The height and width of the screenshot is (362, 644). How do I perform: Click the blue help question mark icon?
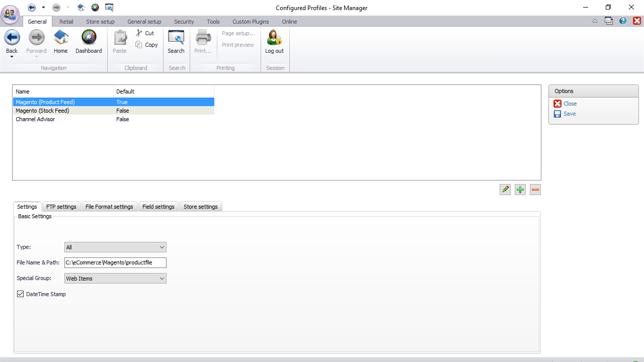click(623, 21)
